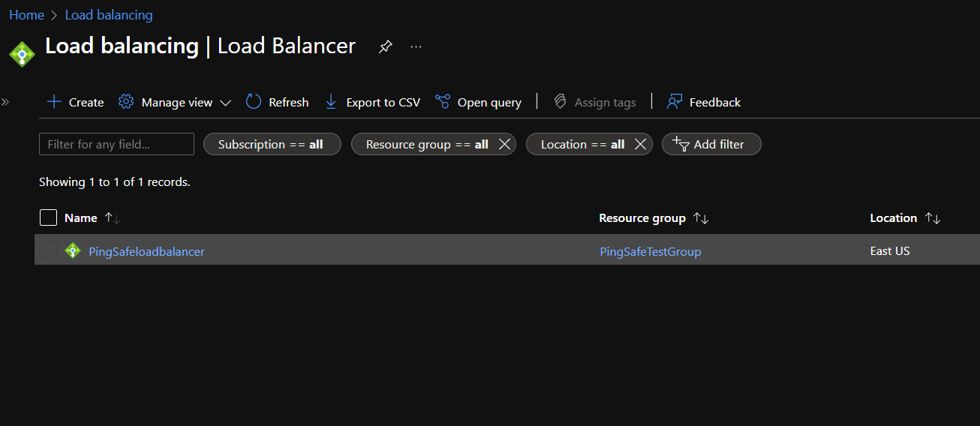Sort by the Name column header
The image size is (980, 426).
tap(81, 218)
